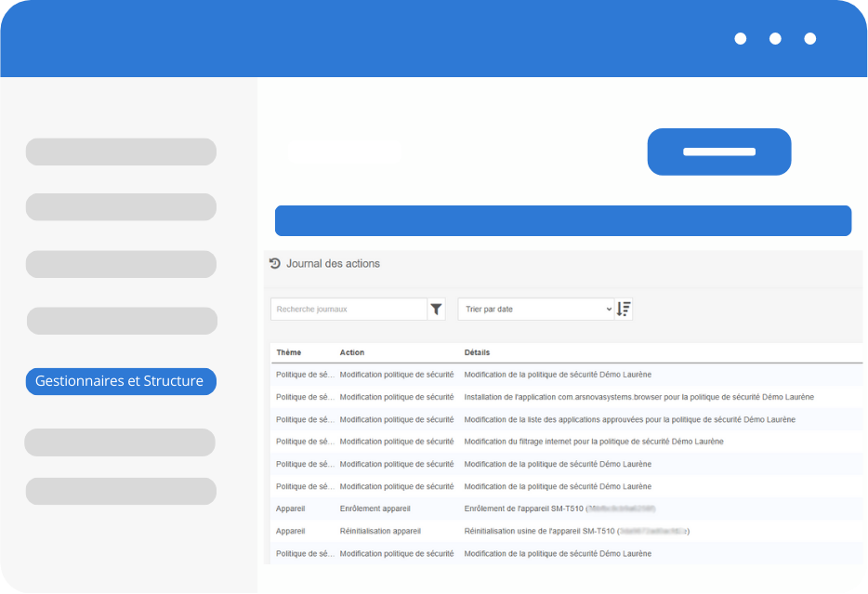Toggle the sort order icon
868x594 pixels.
624,310
